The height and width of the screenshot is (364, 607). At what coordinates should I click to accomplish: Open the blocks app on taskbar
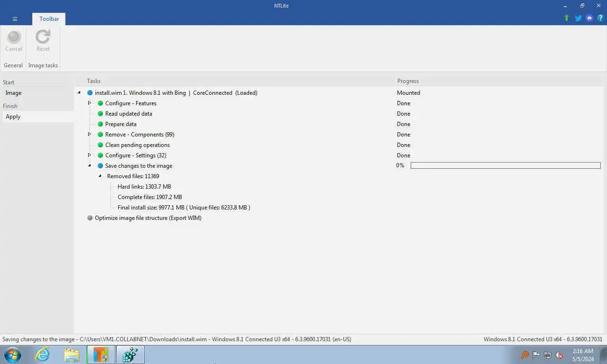click(130, 355)
